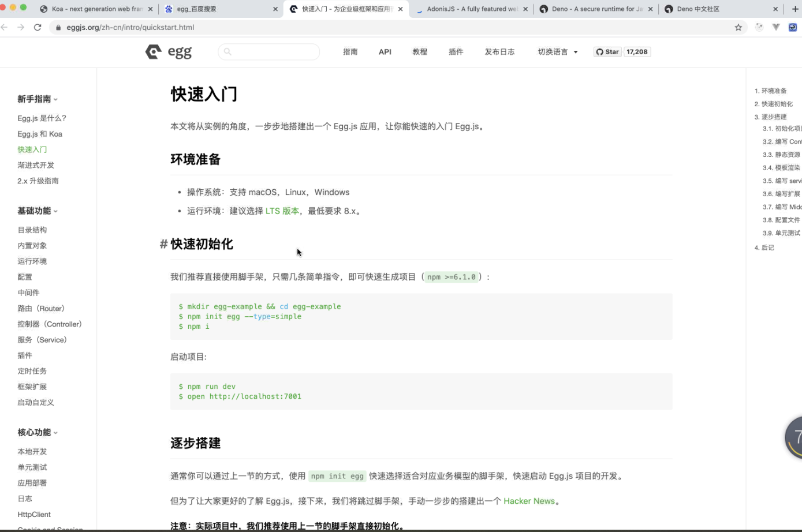
Task: Open 目录结构 sidebar link
Action: [x=32, y=230]
